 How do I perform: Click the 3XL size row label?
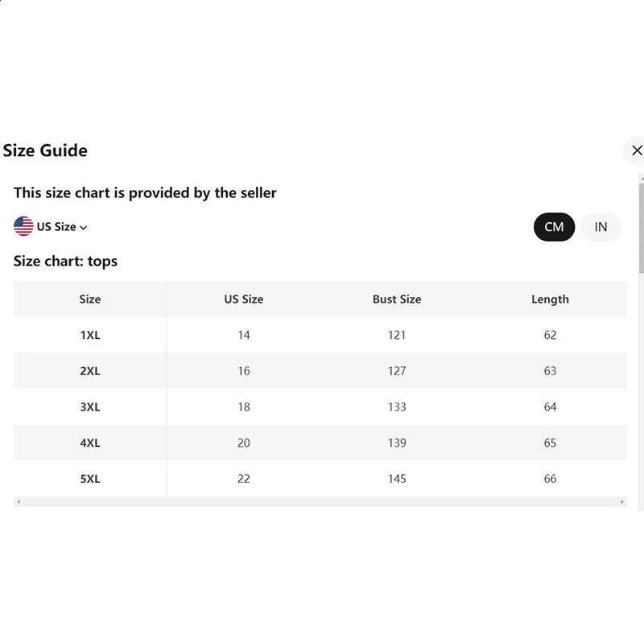click(x=90, y=407)
